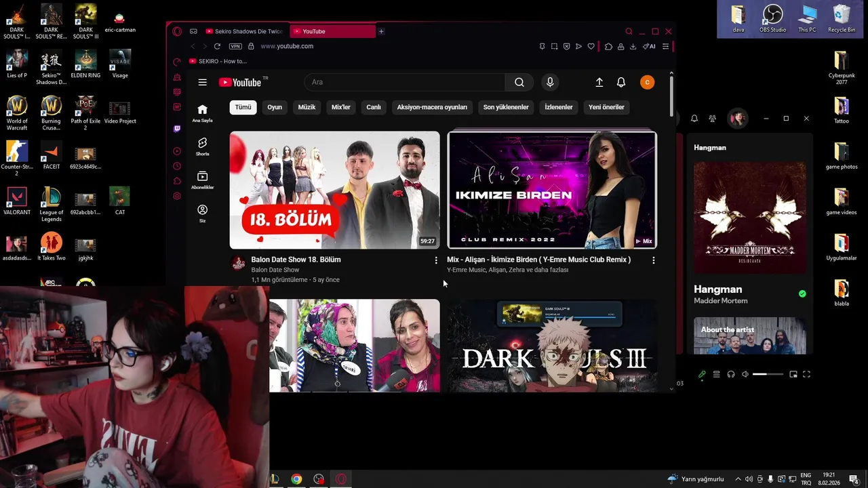Open Siz profile section in sidebar

click(202, 213)
